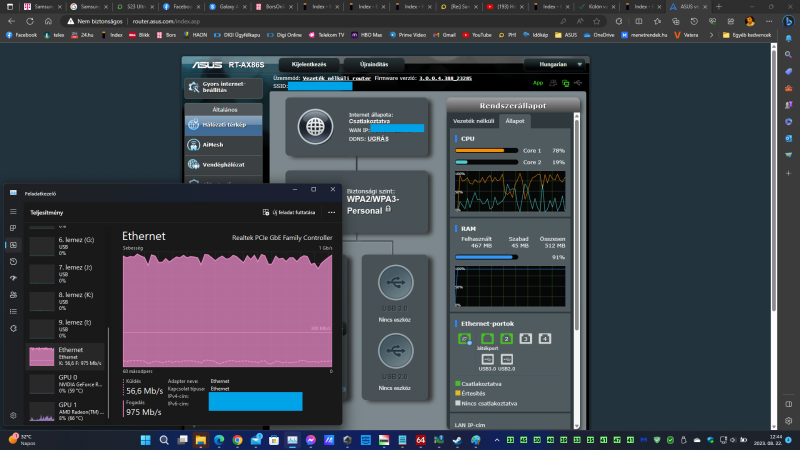Click the USB2.0 port status icon
Screen dimensions: 800x450
(x=507, y=359)
